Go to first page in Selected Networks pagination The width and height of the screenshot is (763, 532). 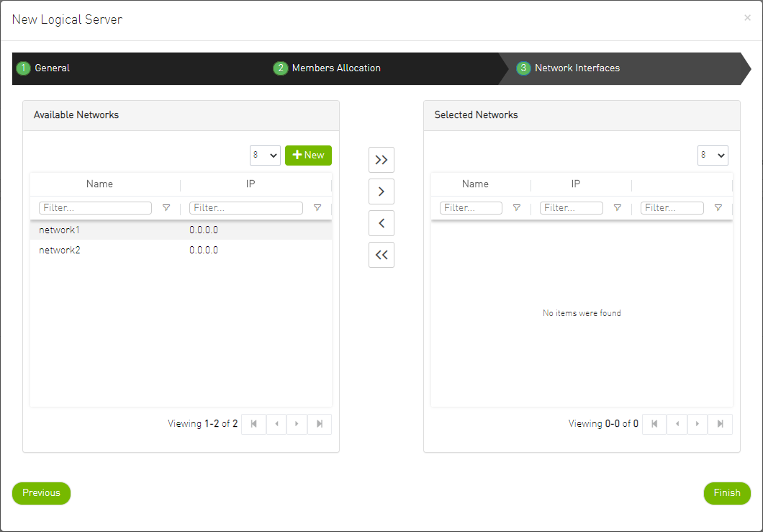(654, 424)
